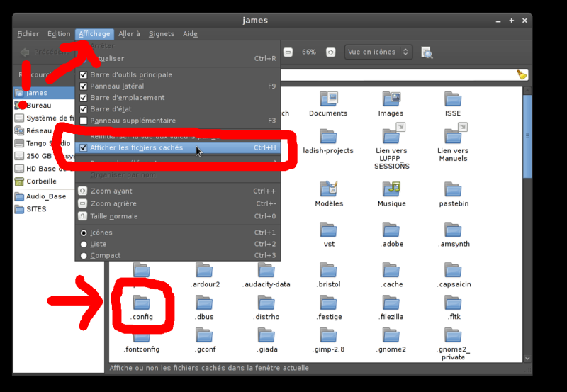This screenshot has height=392, width=567.
Task: Select the Compact view radio button
Action: [84, 256]
